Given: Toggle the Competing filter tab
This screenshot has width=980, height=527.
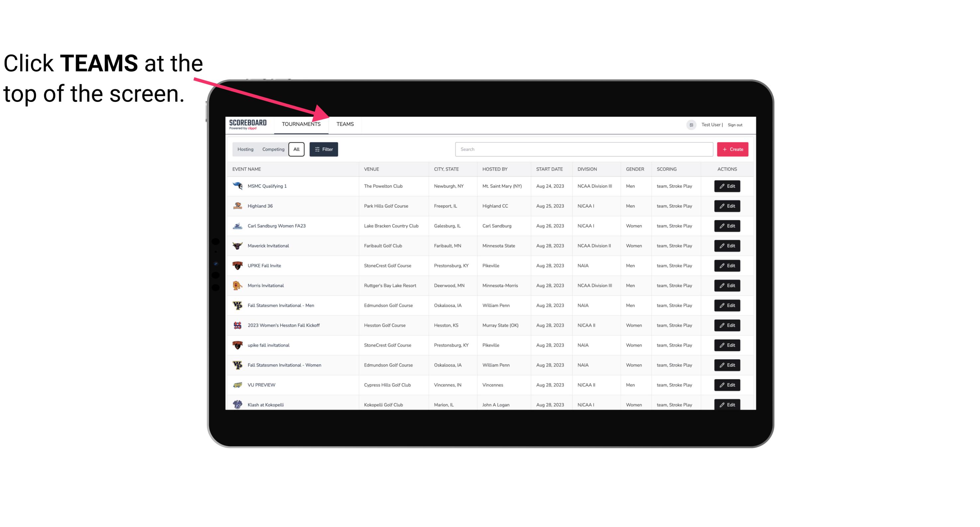Looking at the screenshot, I should 273,149.
